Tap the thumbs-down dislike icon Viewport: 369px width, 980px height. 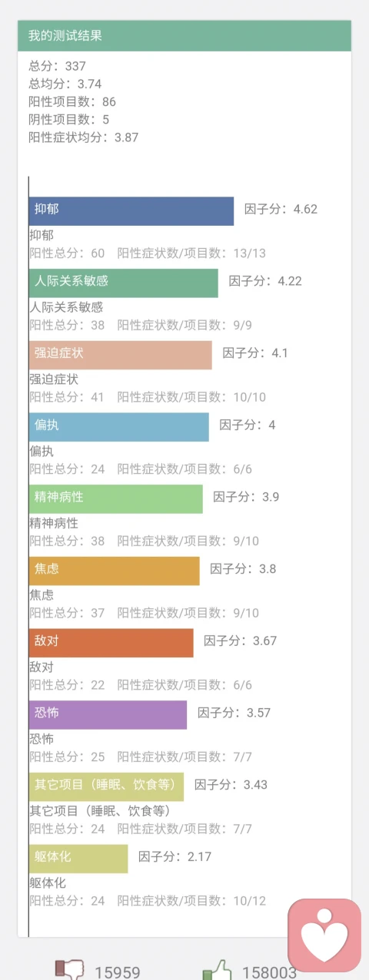69,970
